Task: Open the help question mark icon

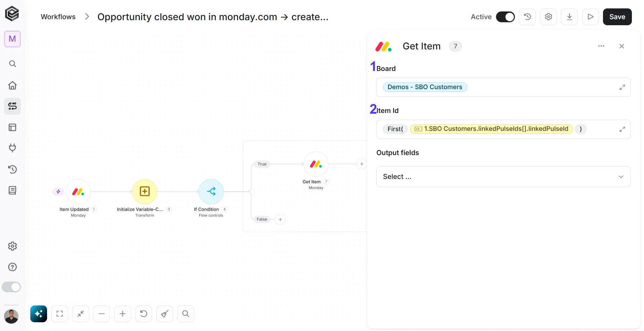Action: coord(12,267)
